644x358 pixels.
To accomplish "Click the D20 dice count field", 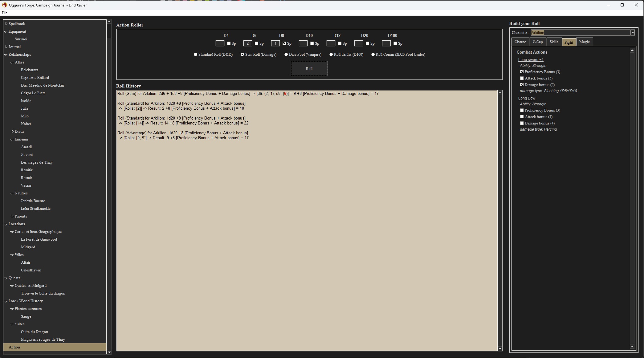I will [358, 43].
